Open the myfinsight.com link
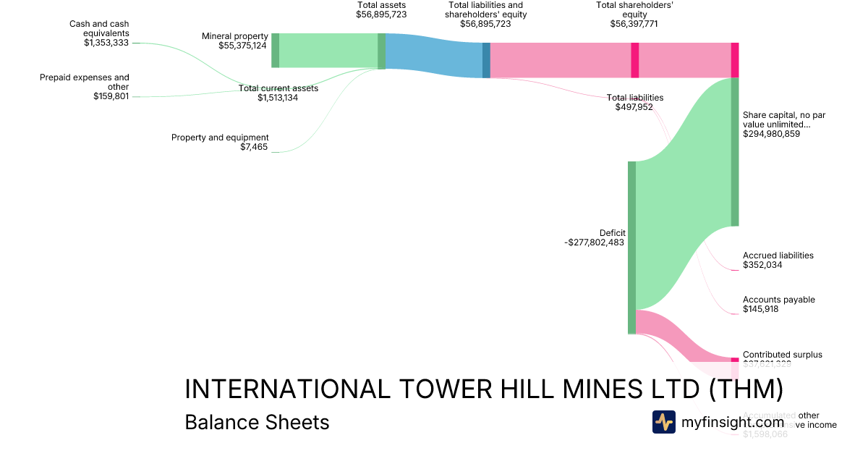The image size is (868, 456). coord(732,422)
